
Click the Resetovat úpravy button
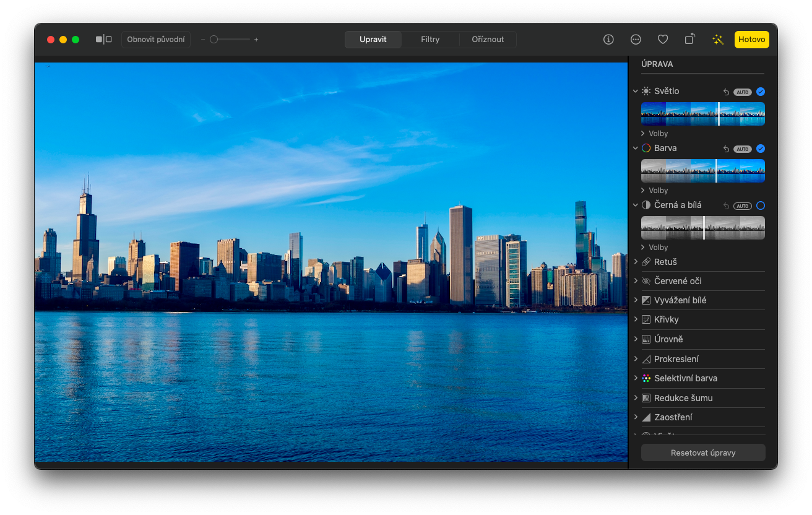[x=703, y=452]
